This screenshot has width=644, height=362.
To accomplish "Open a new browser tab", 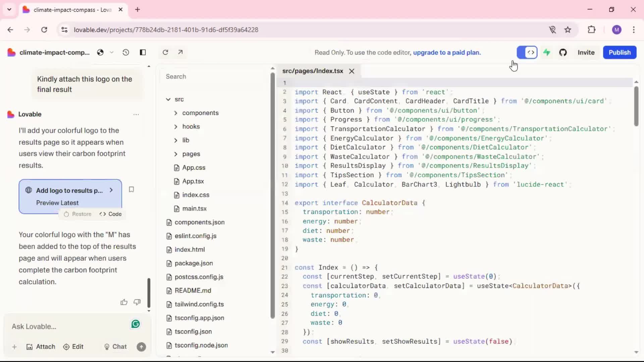I will pyautogui.click(x=138, y=9).
